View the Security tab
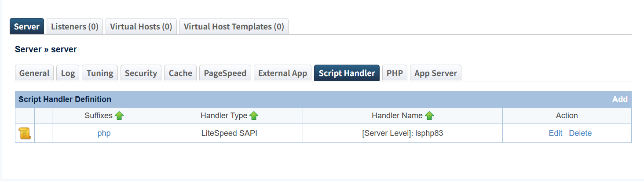This screenshot has height=182, width=644. 141,73
